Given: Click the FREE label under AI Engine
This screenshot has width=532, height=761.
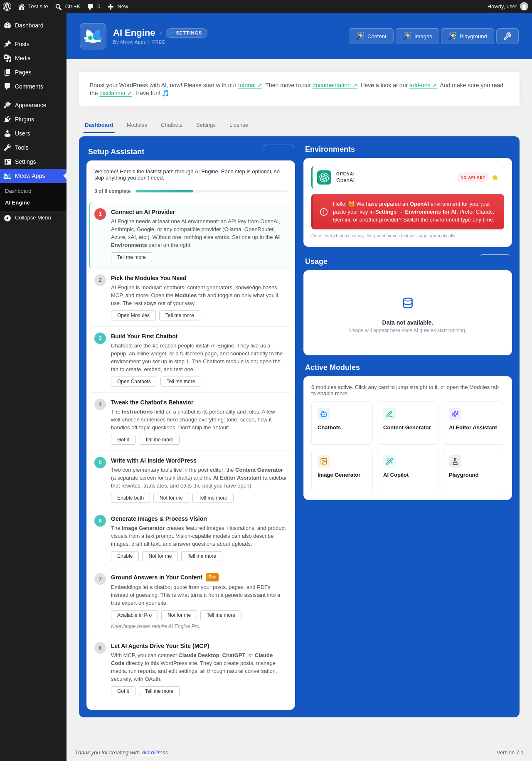Looking at the screenshot, I should [159, 42].
